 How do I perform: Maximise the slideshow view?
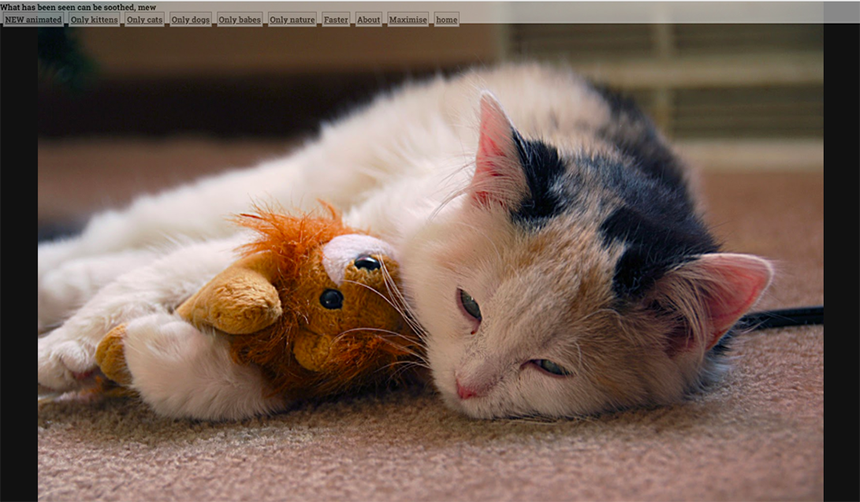pos(407,19)
